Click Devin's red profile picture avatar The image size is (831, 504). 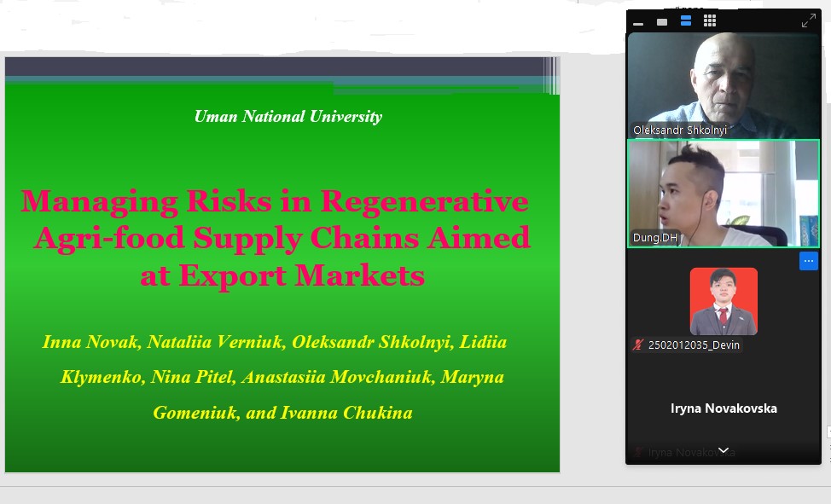(723, 301)
